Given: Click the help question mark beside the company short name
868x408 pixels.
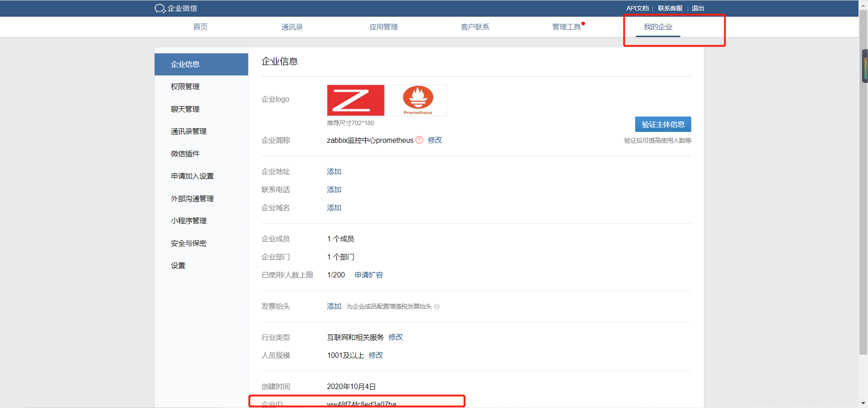Looking at the screenshot, I should [x=419, y=140].
